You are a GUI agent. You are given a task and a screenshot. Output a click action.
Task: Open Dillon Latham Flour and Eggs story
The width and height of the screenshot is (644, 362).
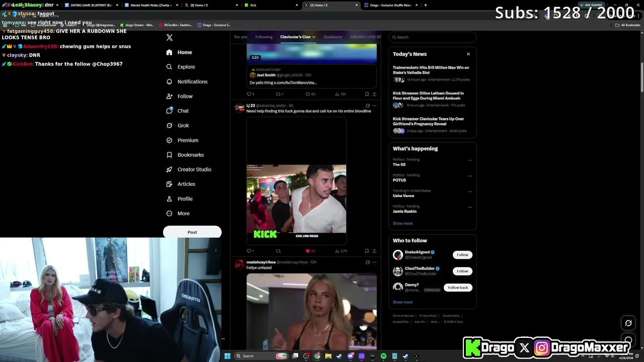click(431, 99)
